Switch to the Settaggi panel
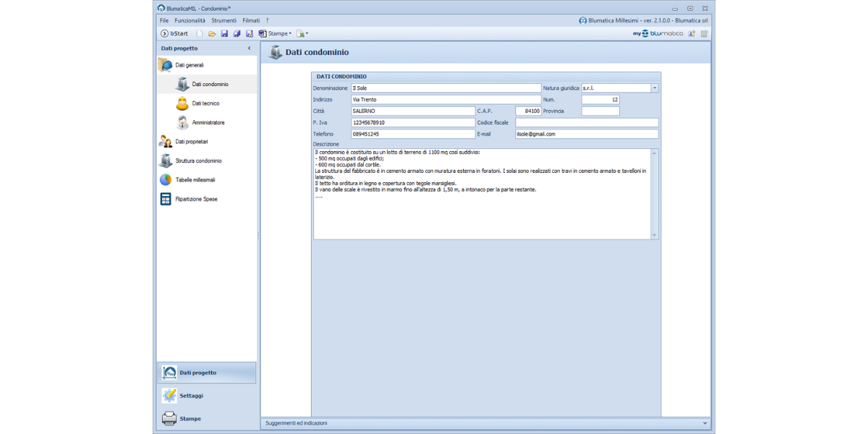 tap(191, 396)
